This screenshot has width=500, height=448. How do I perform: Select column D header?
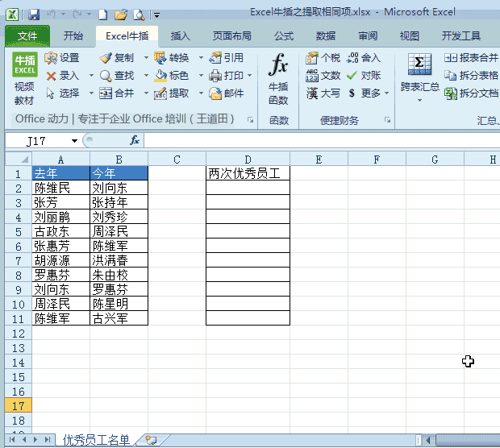[x=248, y=160]
